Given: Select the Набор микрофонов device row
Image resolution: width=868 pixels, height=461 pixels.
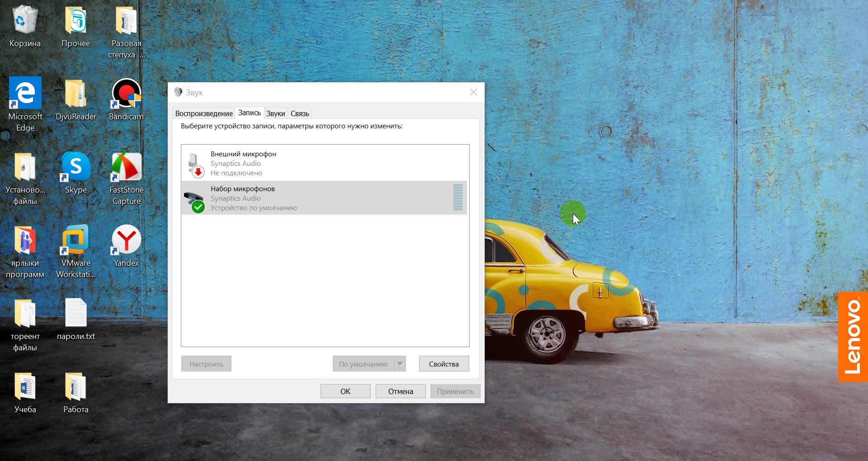Looking at the screenshot, I should pos(324,198).
